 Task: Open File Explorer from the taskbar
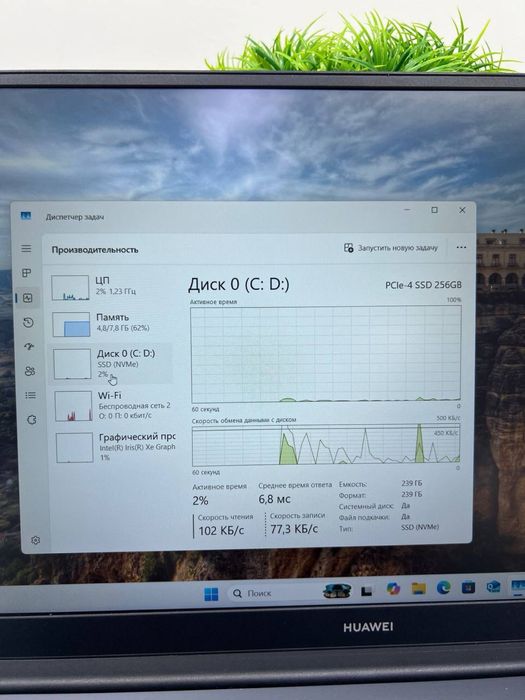pos(418,588)
